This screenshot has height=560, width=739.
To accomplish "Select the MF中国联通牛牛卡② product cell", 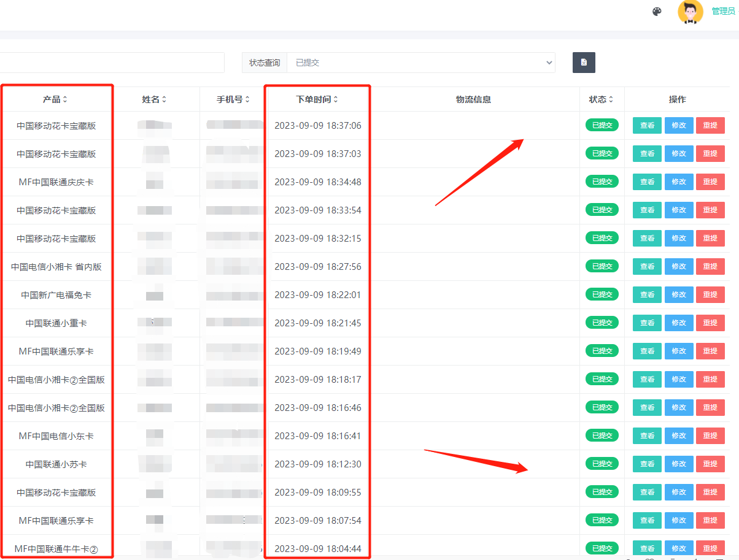I will 56,549.
